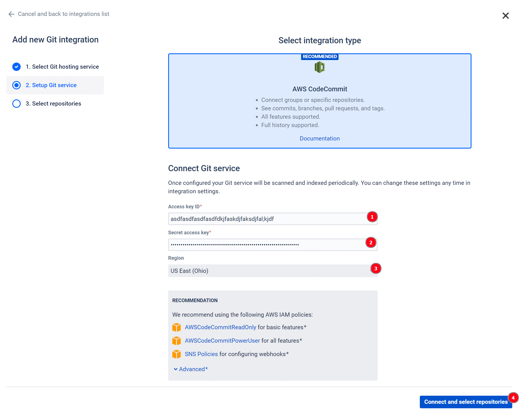Click the Add new Git integration heading
This screenshot has height=420, width=524.
55,40
